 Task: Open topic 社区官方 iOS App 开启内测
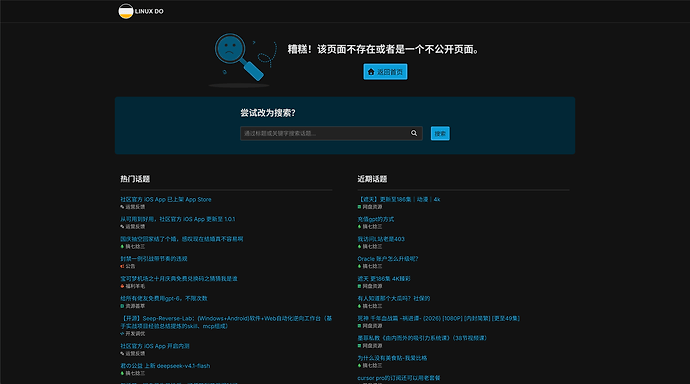pyautogui.click(x=155, y=346)
